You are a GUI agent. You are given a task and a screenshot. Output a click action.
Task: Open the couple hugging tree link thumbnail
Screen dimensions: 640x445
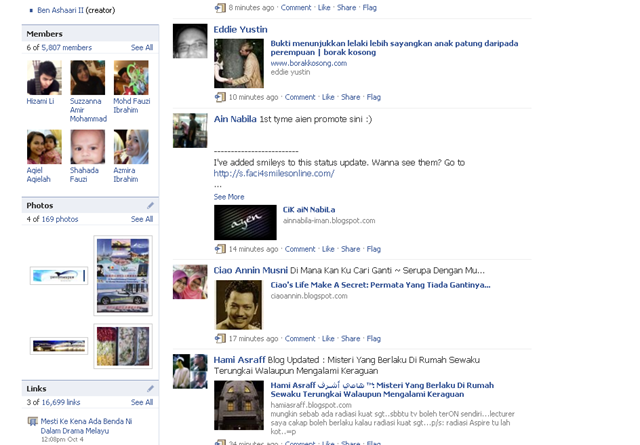click(x=239, y=63)
